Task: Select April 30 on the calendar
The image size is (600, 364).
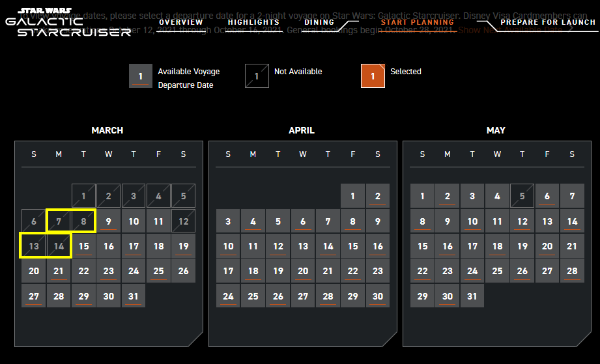Action: click(378, 296)
